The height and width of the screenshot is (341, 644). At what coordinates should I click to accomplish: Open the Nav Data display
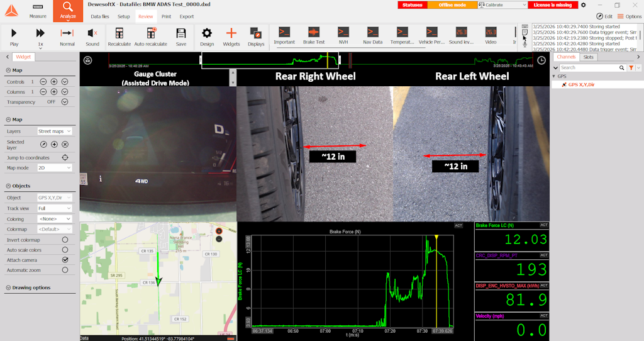coord(372,36)
